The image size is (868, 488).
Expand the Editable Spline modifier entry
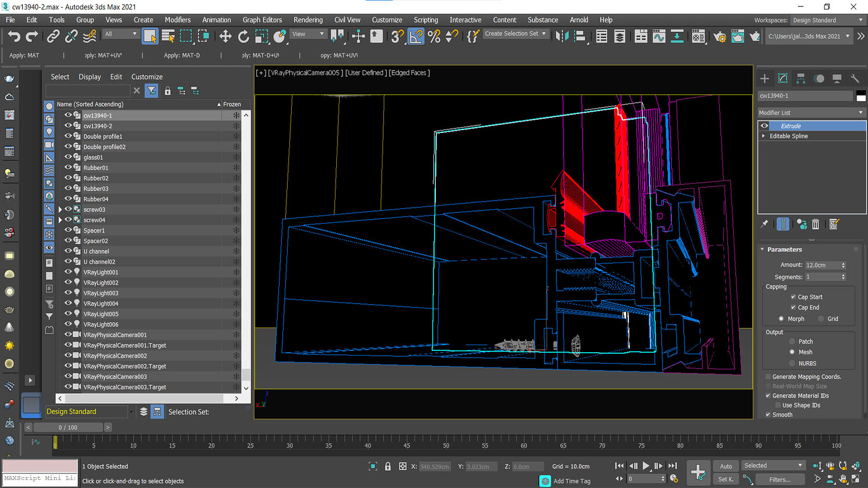764,136
